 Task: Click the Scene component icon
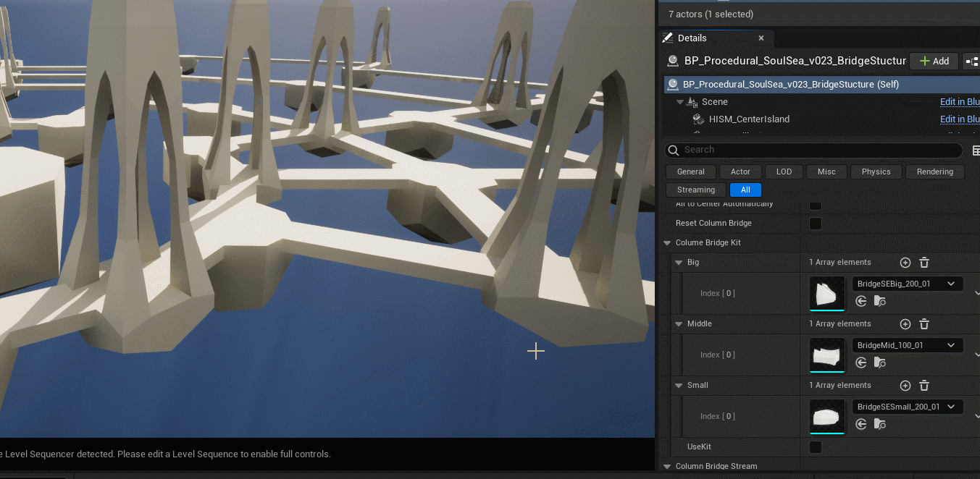(692, 102)
